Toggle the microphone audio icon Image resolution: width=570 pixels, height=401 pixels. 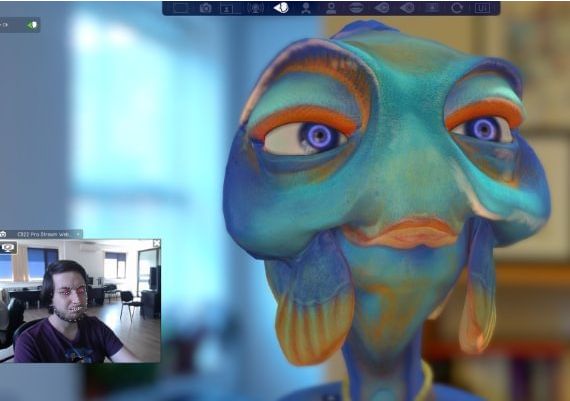[255, 8]
